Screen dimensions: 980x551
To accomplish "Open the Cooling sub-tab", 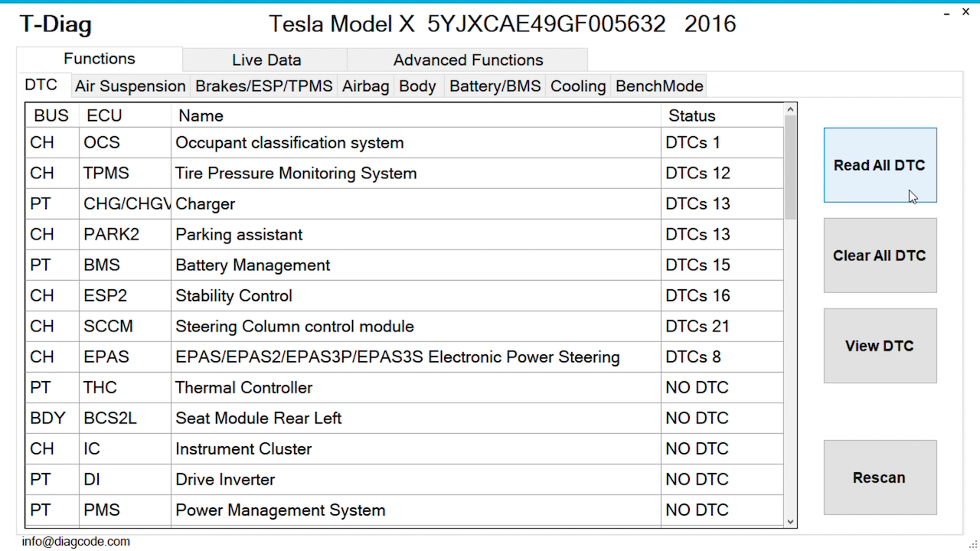I will click(578, 86).
